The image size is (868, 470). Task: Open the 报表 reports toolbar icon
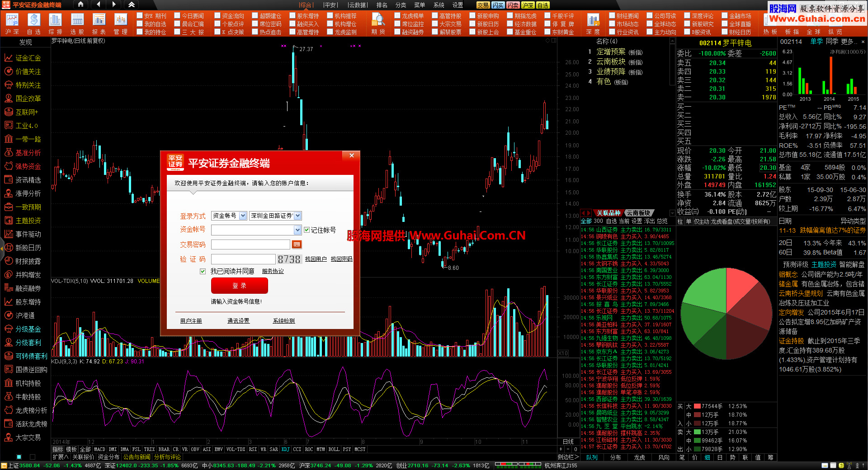[99, 23]
